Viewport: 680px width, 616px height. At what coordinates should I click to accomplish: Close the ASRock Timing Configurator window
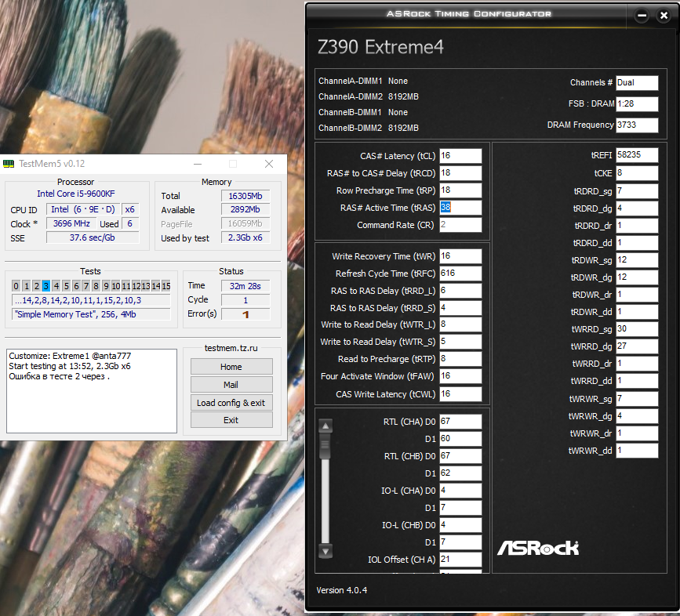(x=664, y=16)
